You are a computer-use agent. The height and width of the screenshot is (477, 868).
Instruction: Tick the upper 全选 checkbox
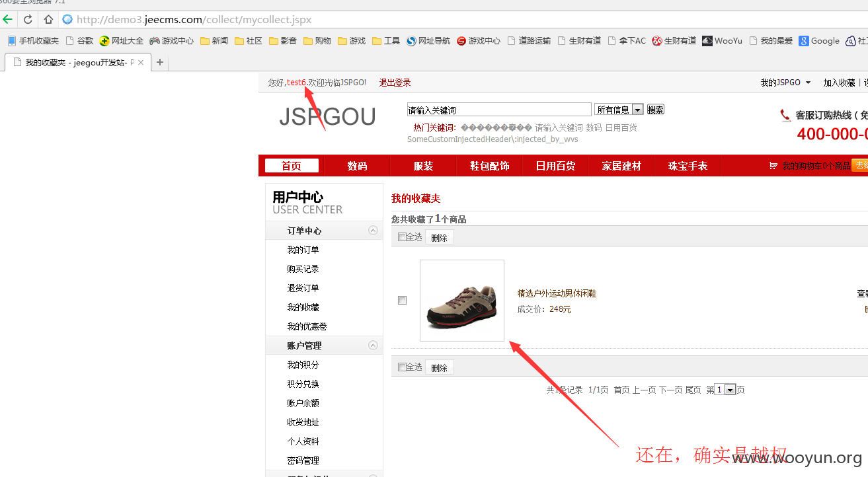click(x=402, y=237)
